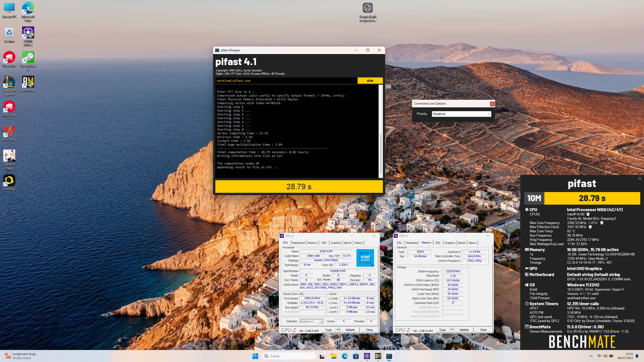
Task: Click Validate button in right CPU-Z
Action: (464, 330)
